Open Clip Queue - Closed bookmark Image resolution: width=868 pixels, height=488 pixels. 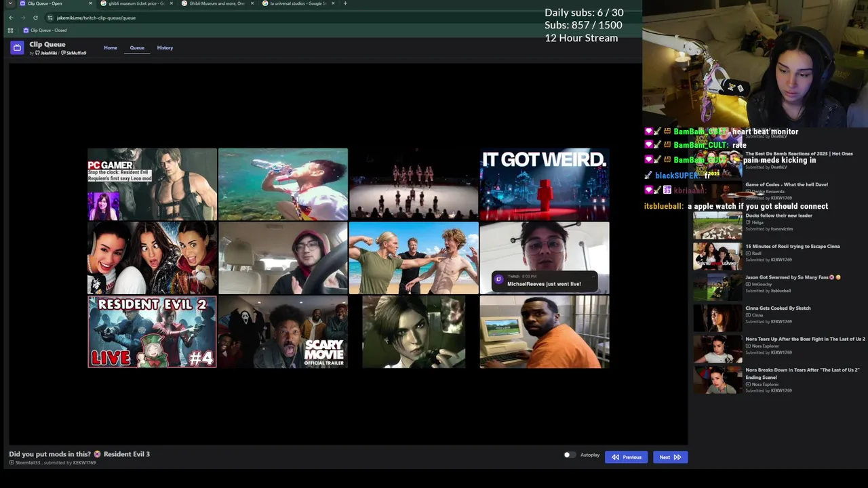[45, 30]
